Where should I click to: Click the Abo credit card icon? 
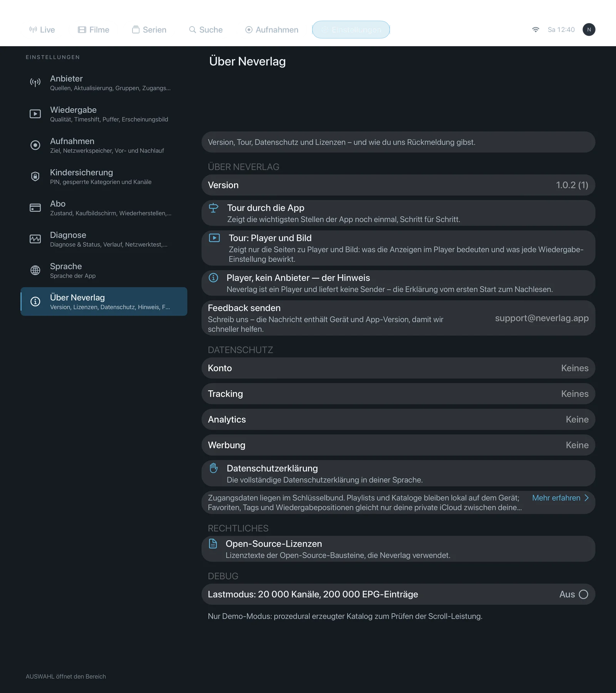click(35, 208)
